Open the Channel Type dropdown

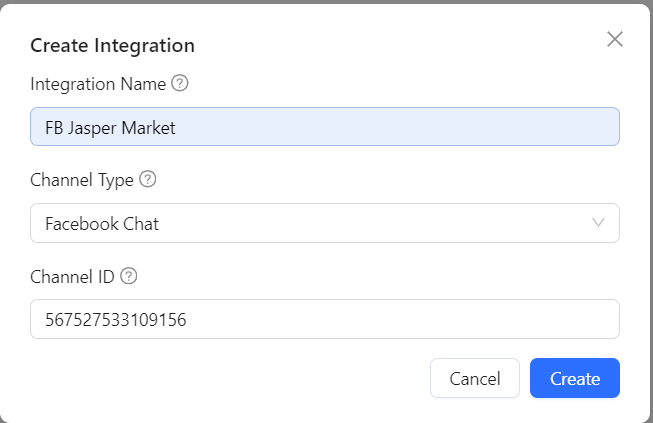pos(324,223)
